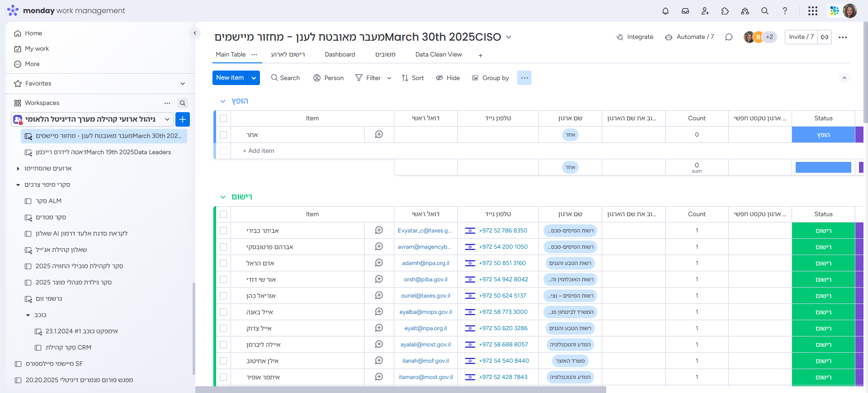Open the Data Clean View tab

click(x=438, y=55)
